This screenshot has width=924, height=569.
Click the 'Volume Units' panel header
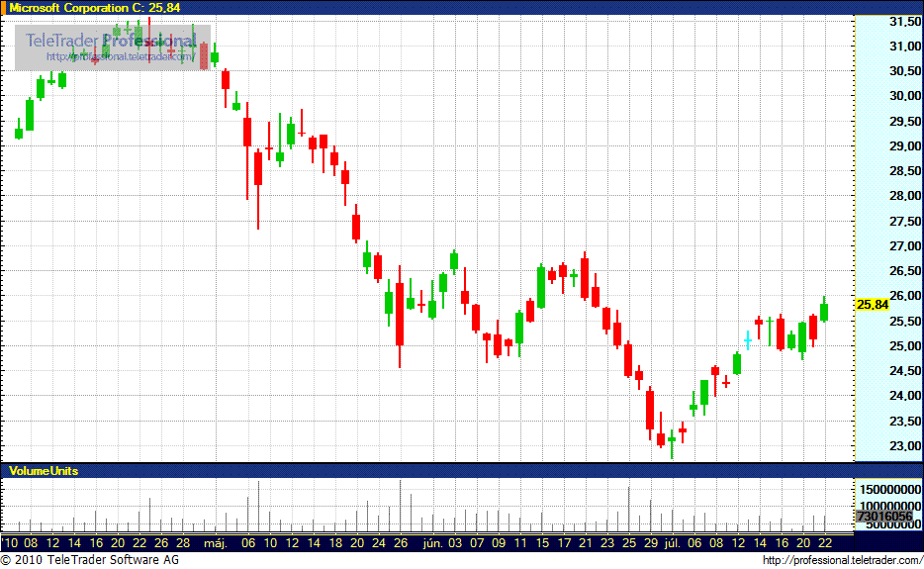pyautogui.click(x=44, y=470)
